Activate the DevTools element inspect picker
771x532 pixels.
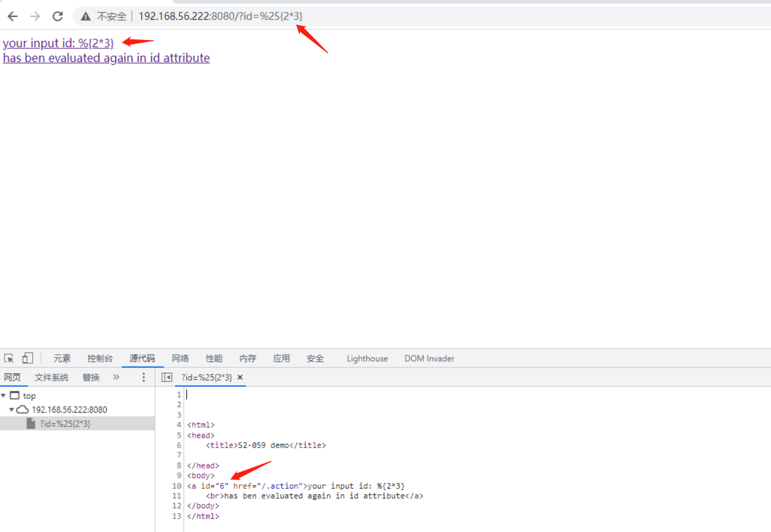(9, 358)
